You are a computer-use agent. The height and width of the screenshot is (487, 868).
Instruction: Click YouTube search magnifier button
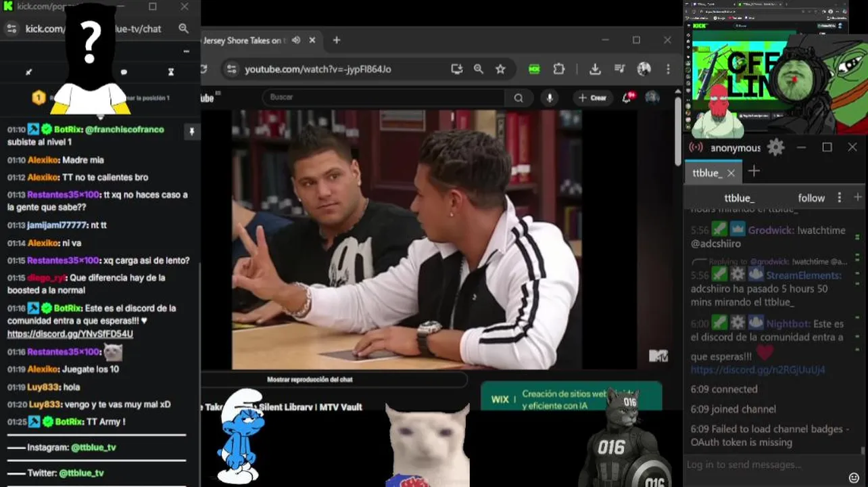(519, 98)
